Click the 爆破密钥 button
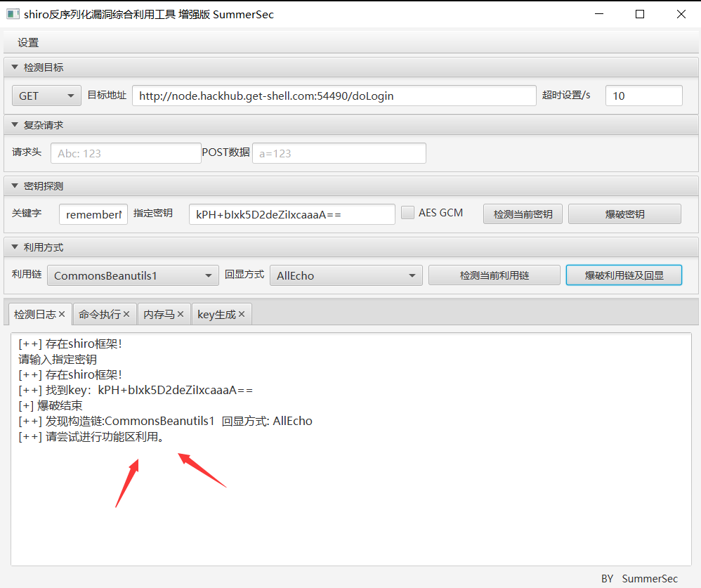The image size is (701, 588). pyautogui.click(x=624, y=214)
